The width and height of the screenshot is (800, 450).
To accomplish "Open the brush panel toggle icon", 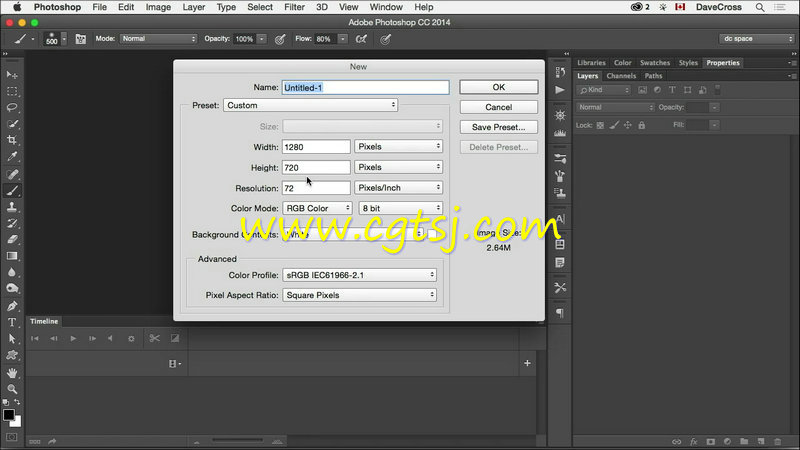I will tap(81, 39).
